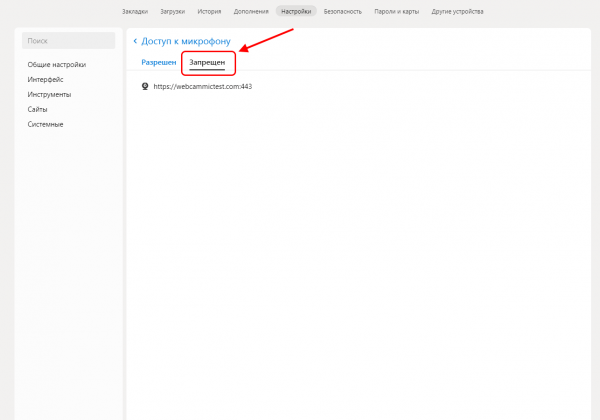600x420 pixels.
Task: Open the Безопасность tab
Action: click(342, 11)
